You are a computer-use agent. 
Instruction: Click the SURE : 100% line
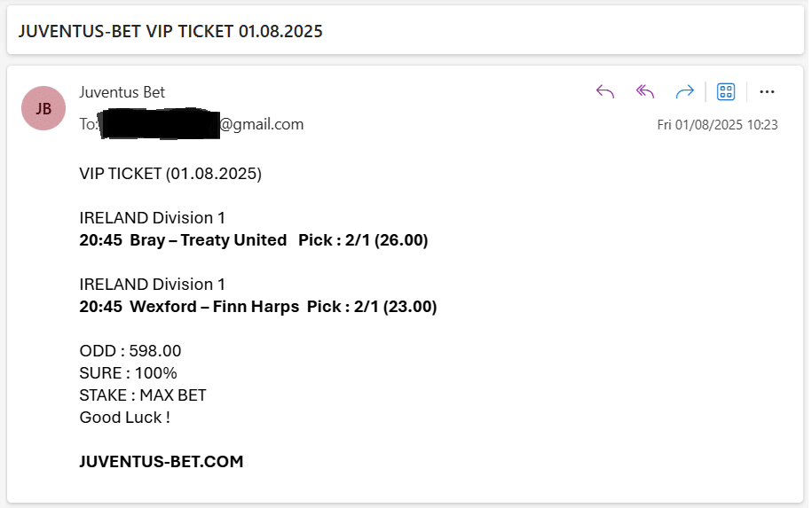(x=128, y=373)
